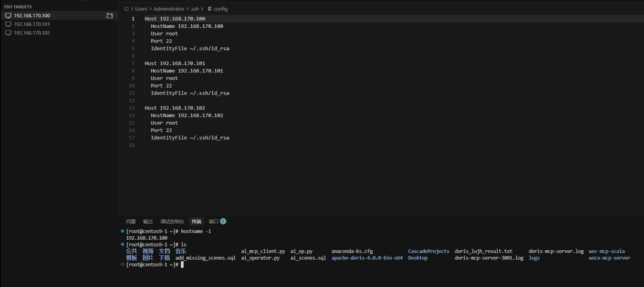Click doris-mcp-server-3001.log in terminal listing

tap(489, 258)
